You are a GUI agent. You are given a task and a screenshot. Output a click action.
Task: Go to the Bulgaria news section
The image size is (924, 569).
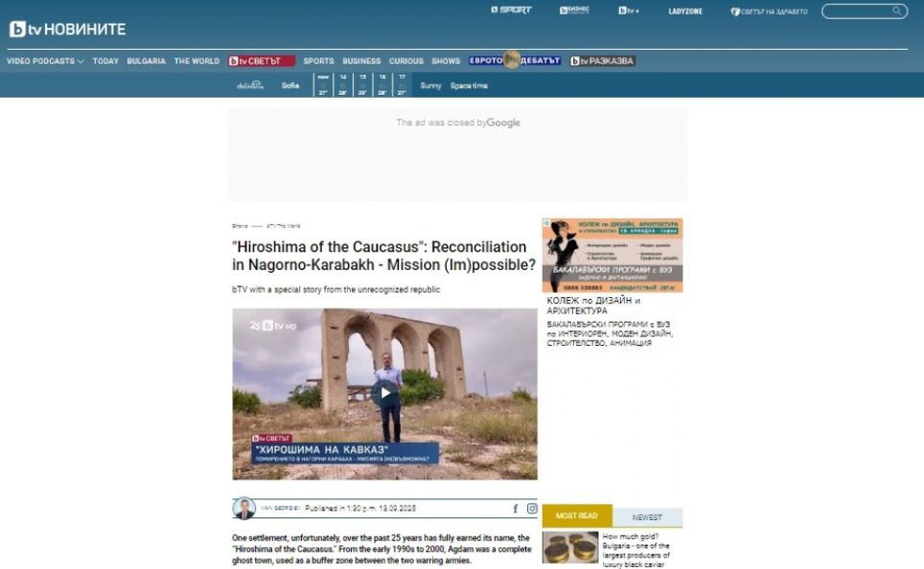(x=146, y=61)
